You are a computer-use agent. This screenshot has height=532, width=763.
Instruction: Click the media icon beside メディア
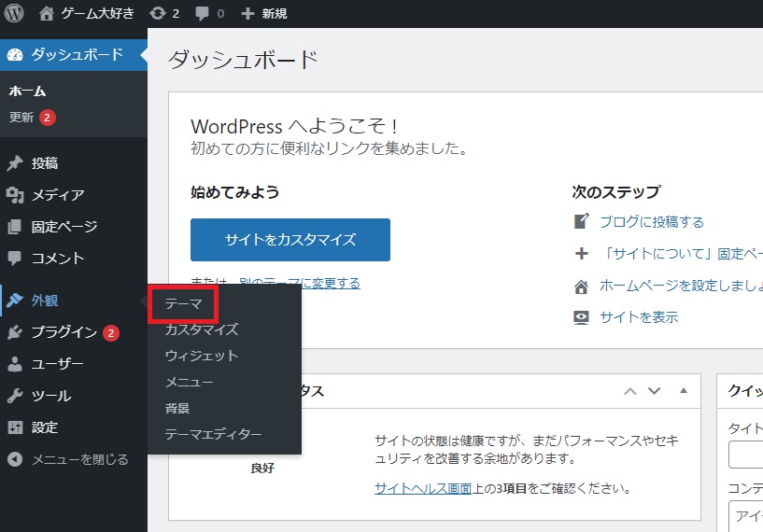pyautogui.click(x=15, y=195)
